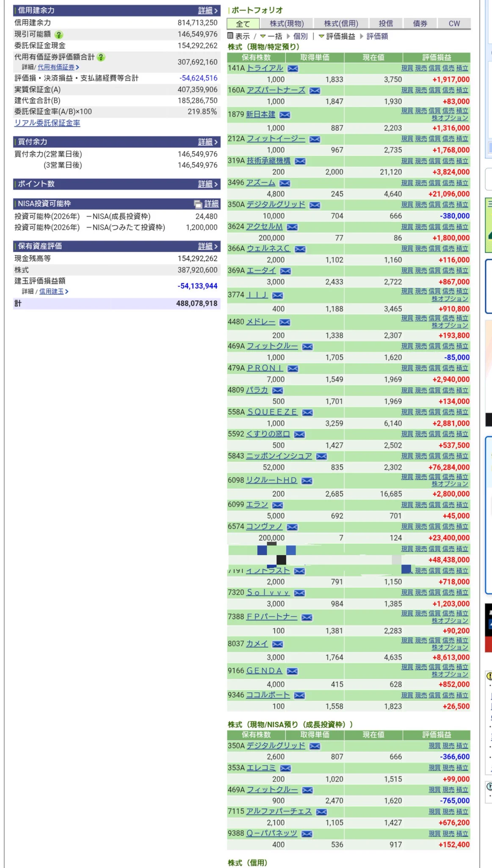Click the envelope icon next to 新日本建

[285, 115]
